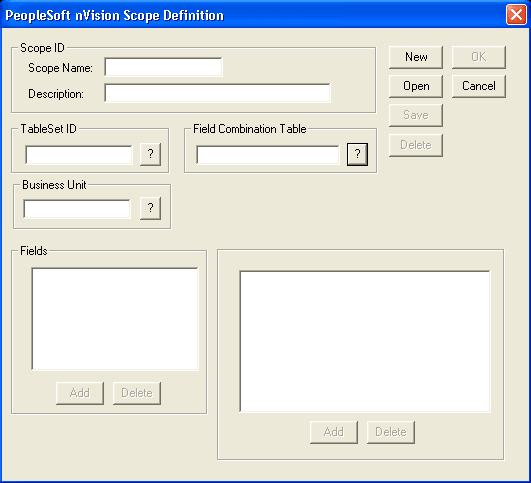Focus the Description input field
531x483 pixels.
point(217,93)
